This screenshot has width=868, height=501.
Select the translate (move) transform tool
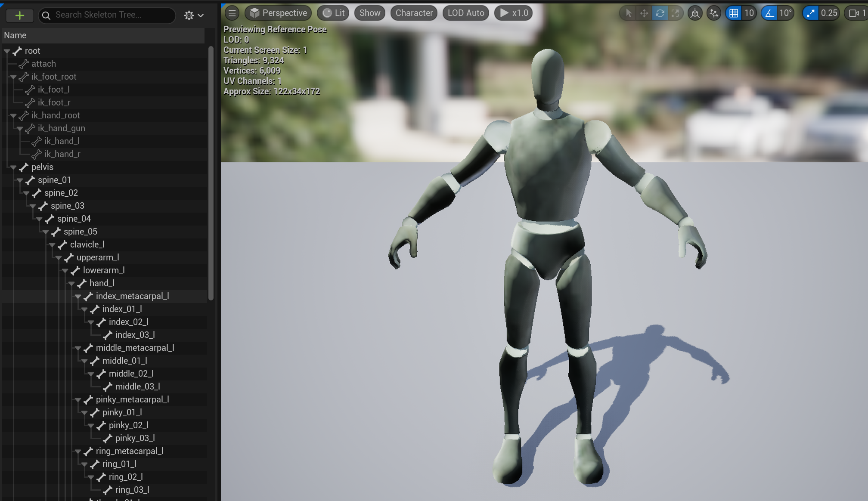point(644,13)
